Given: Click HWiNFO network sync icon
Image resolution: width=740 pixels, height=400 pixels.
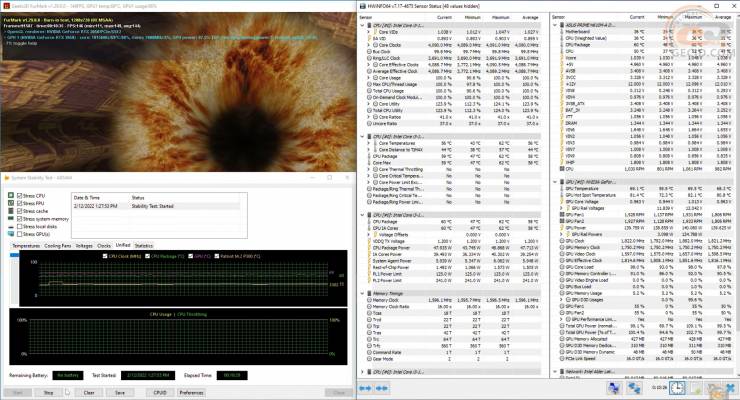Looking at the screenshot, I should point(634,388).
